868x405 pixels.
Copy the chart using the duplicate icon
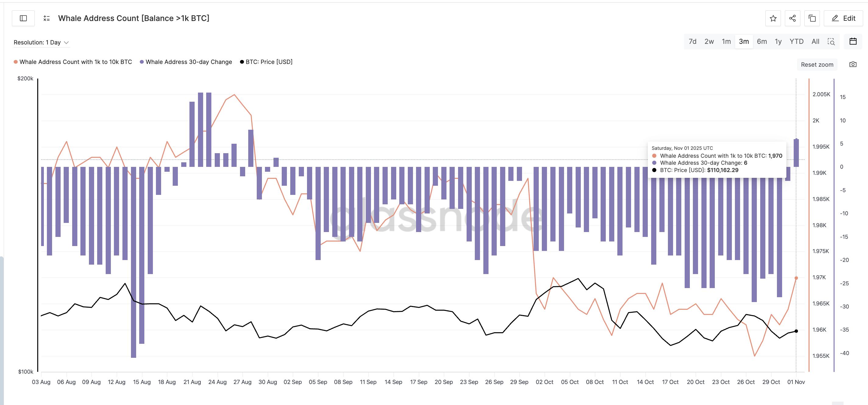click(x=812, y=18)
